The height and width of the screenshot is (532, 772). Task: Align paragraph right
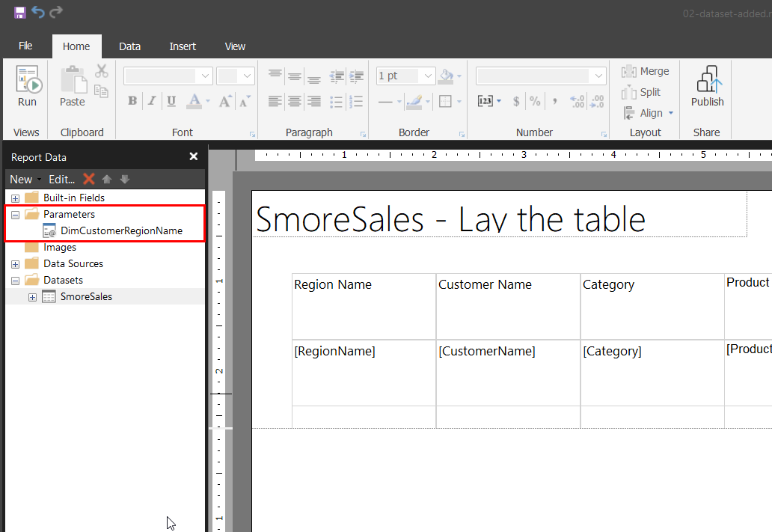point(314,102)
